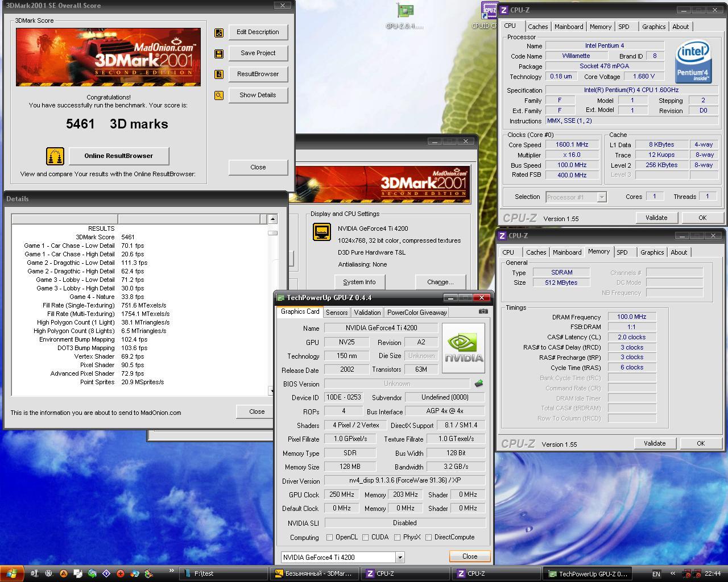Click the Core Speed 1600.1 MHz value
The height and width of the screenshot is (582, 728).
572,145
